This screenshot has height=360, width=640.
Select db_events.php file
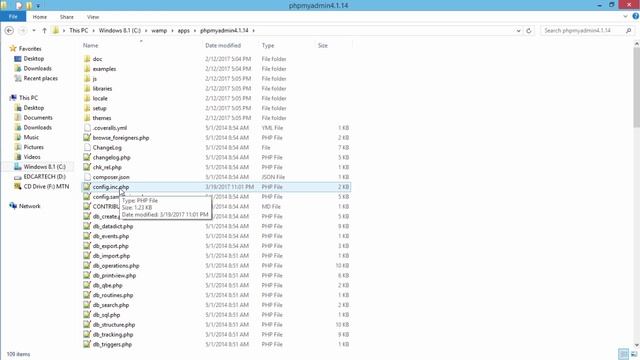(111, 236)
